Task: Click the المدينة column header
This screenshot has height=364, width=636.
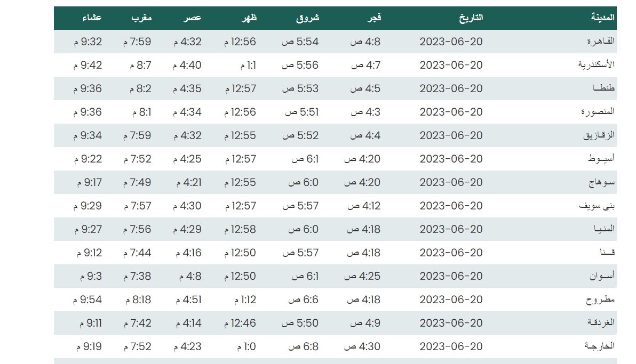Action: 603,18
